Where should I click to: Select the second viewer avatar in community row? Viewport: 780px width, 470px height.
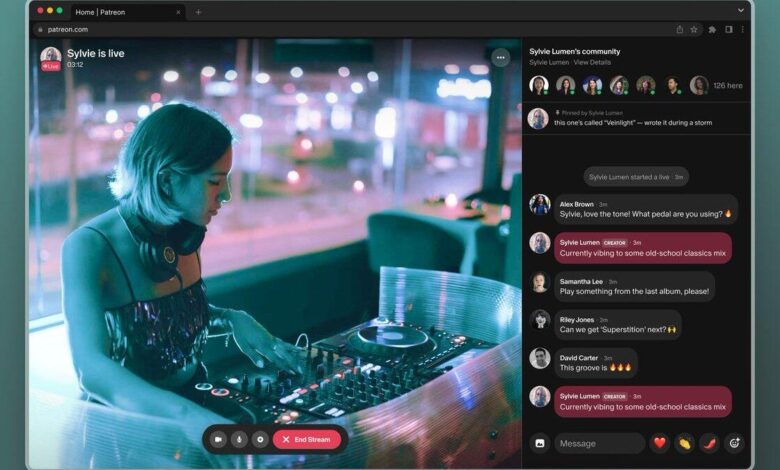[x=566, y=85]
